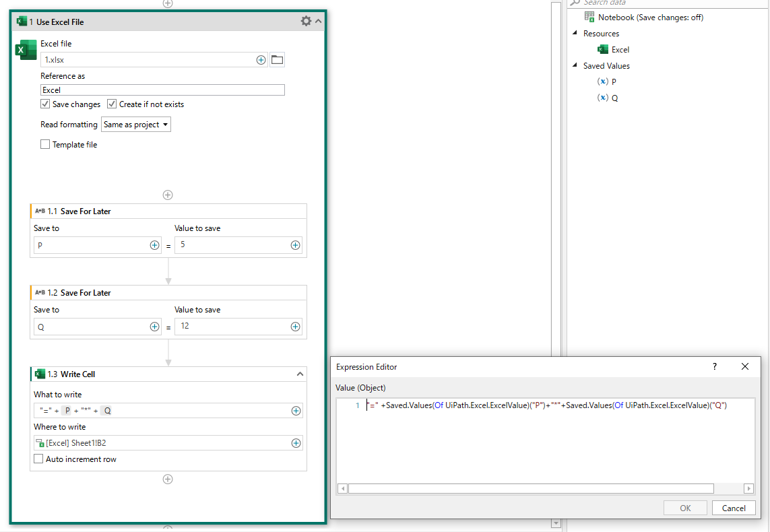Toggle Create if not exists checkbox
Viewport: 770px width, 532px height.
112,104
